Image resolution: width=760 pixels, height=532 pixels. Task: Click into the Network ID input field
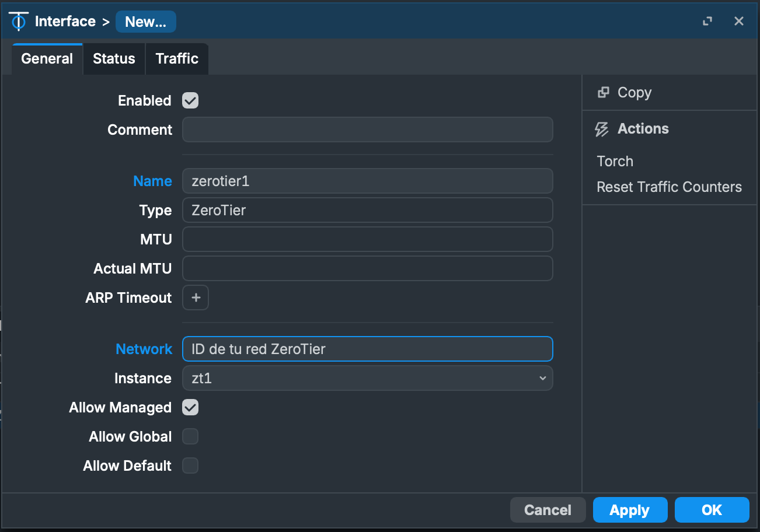[367, 349]
